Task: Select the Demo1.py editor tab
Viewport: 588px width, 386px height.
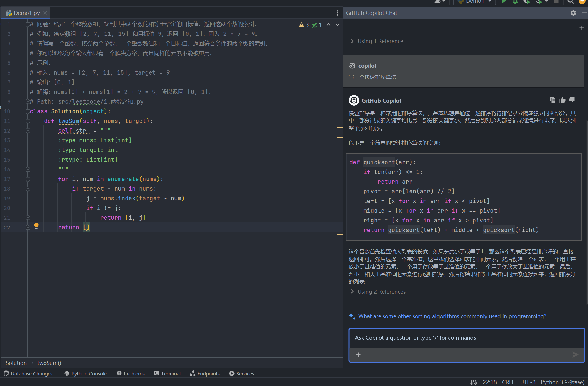Action: coord(26,13)
